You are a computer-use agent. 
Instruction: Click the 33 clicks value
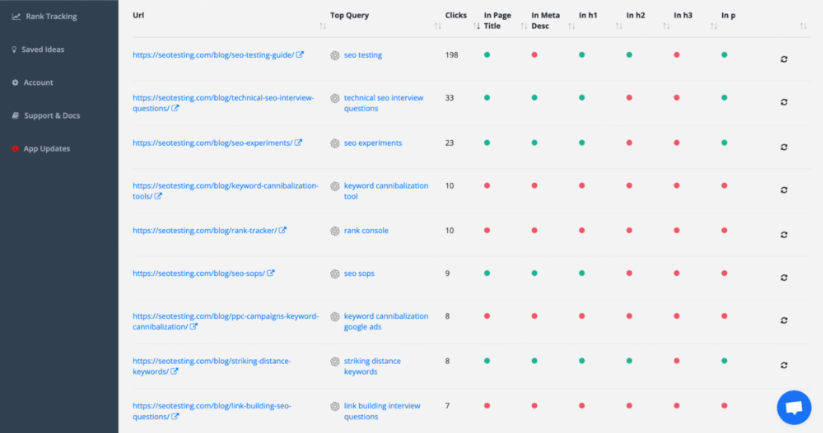(x=449, y=98)
